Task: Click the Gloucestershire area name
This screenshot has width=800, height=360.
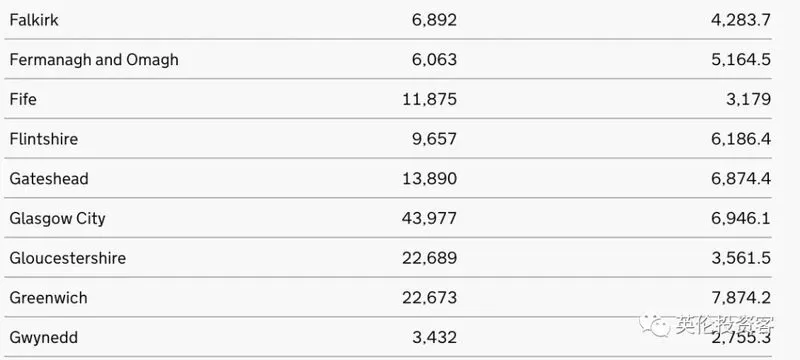Action: tap(67, 258)
